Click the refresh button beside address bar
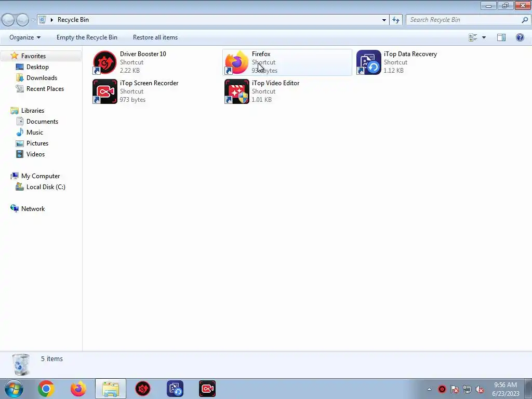 pos(396,20)
